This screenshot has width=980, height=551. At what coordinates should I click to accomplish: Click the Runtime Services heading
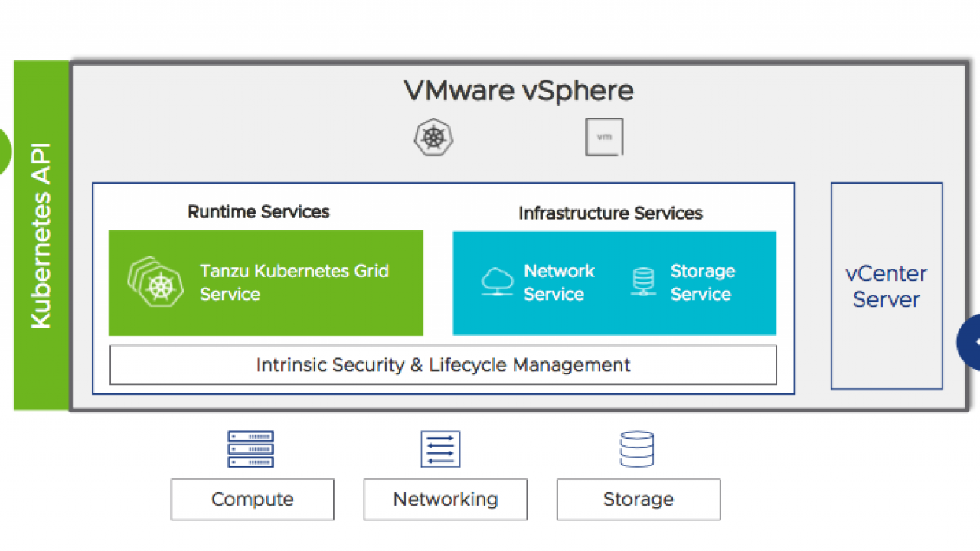click(258, 212)
